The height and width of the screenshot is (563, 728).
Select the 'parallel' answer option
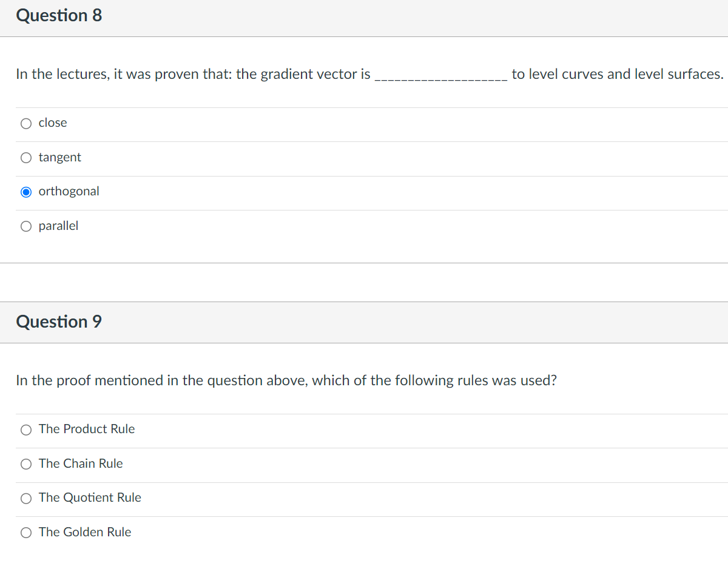click(x=26, y=226)
